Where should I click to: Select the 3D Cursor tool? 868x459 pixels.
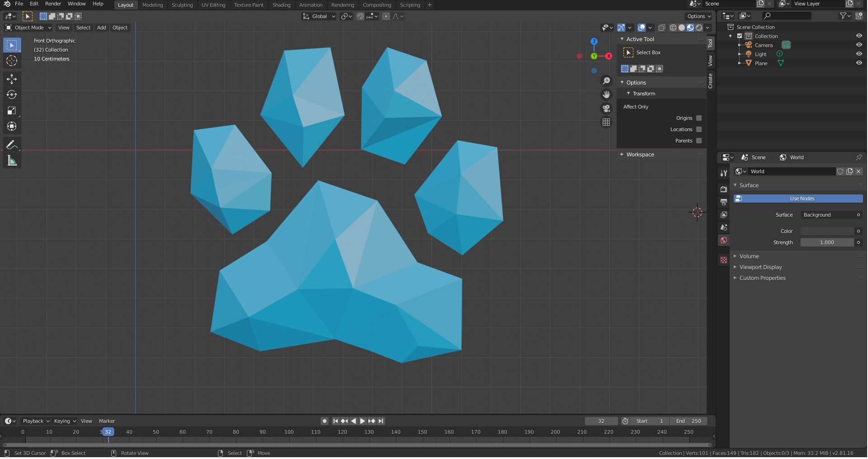coord(12,61)
